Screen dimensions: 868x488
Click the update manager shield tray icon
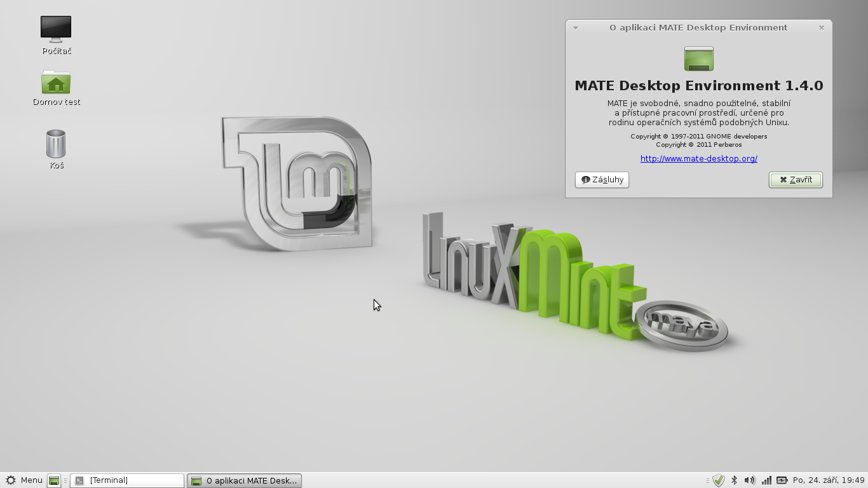point(719,480)
